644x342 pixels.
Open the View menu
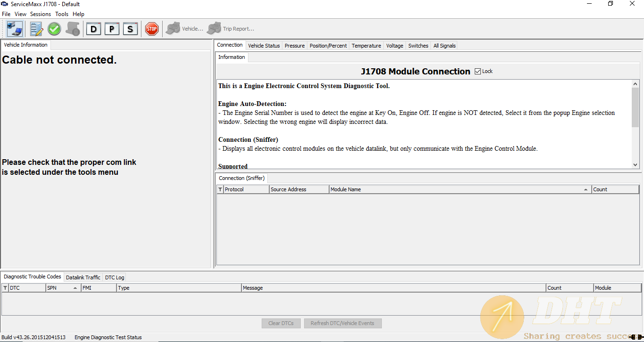(20, 14)
